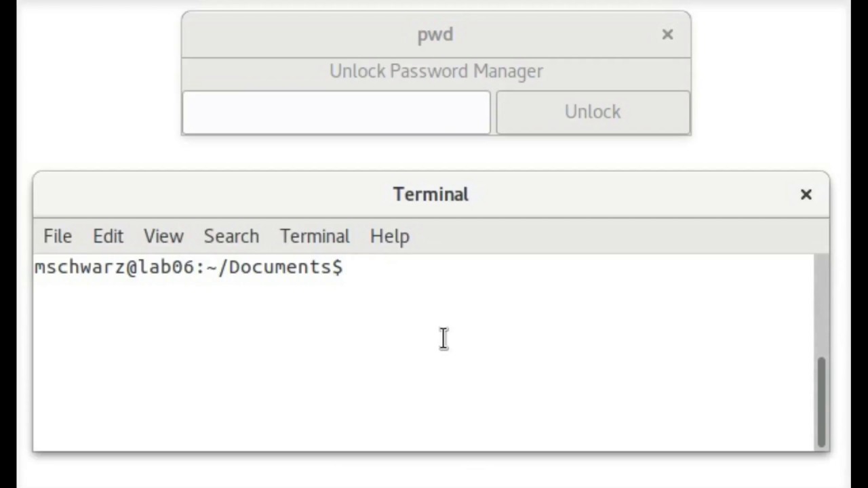Click the Unlock Password Manager label

click(x=436, y=71)
